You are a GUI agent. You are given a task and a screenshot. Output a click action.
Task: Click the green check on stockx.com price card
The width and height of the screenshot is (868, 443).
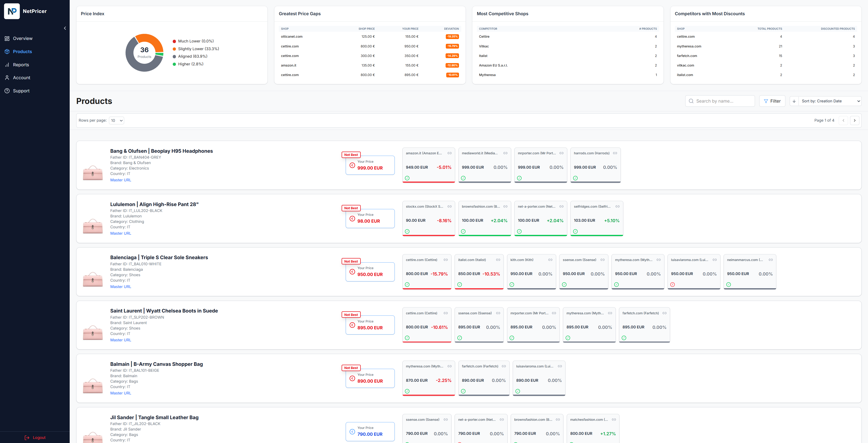click(x=407, y=231)
